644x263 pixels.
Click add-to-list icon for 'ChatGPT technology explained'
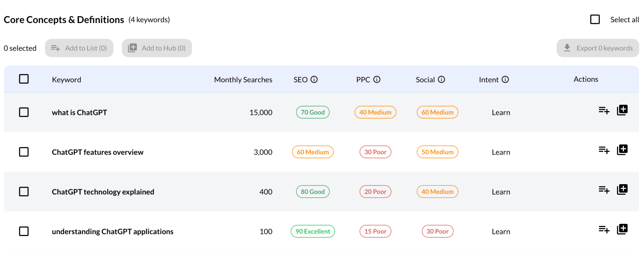[604, 190]
